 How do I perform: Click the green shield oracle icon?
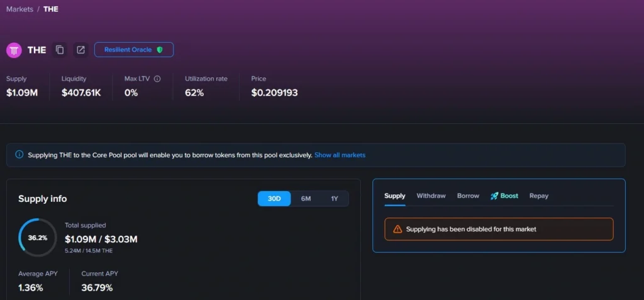coord(160,50)
